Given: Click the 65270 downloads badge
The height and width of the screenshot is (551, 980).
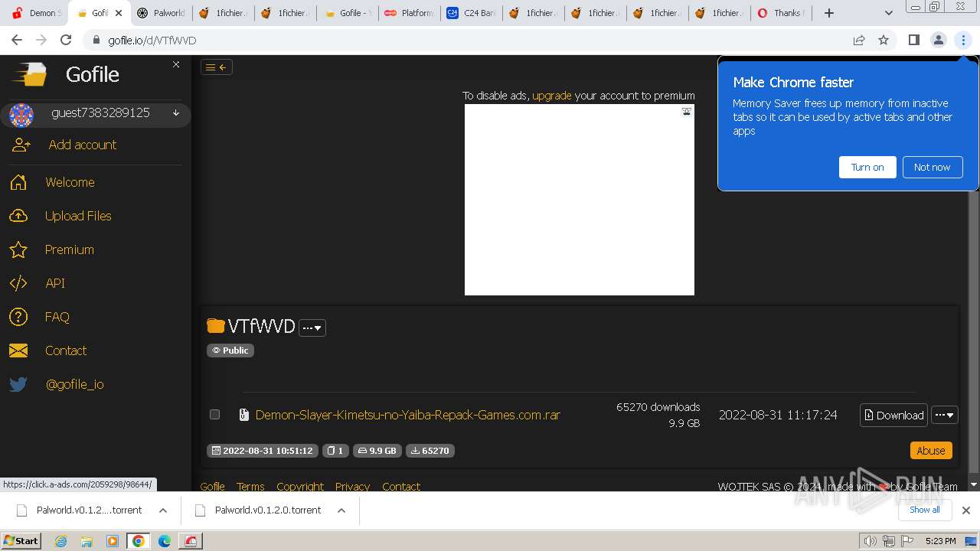Looking at the screenshot, I should tap(430, 451).
